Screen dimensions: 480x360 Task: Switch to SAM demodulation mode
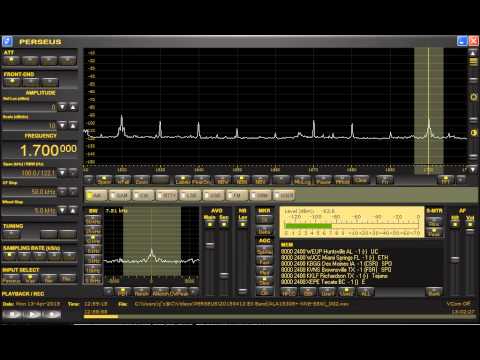[120, 195]
